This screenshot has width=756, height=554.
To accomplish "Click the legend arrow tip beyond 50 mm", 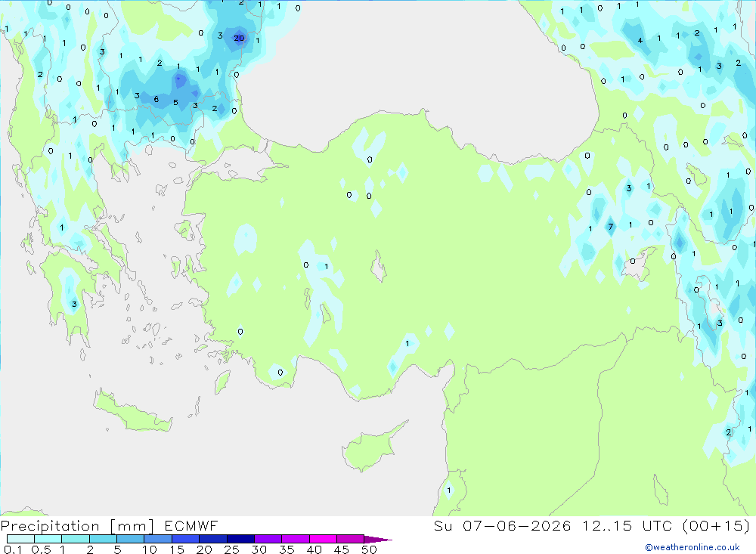I will point(379,540).
